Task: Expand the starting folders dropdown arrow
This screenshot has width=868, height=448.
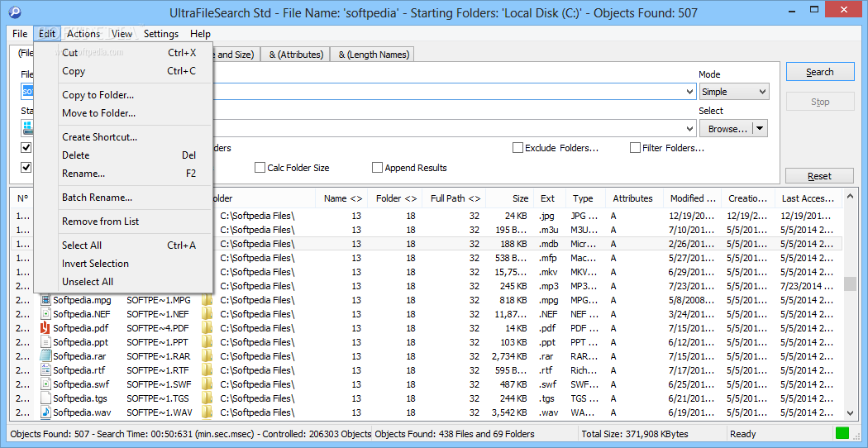Action: tap(689, 129)
